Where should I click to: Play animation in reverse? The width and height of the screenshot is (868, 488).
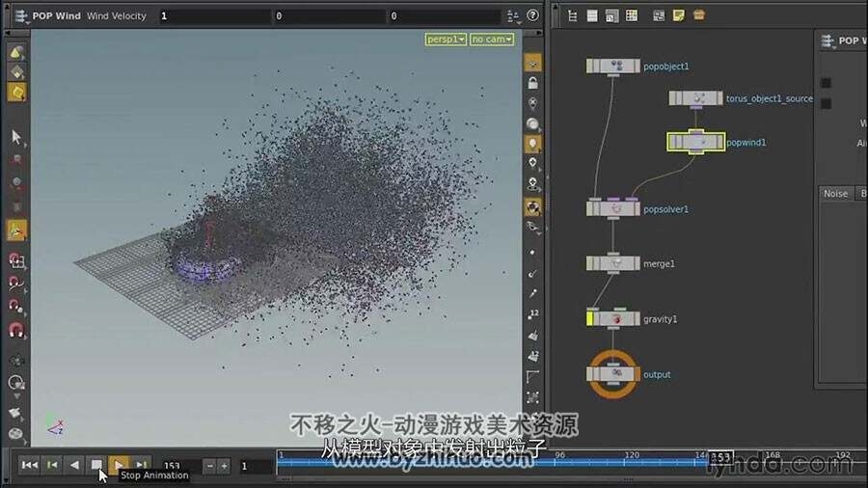(x=74, y=465)
